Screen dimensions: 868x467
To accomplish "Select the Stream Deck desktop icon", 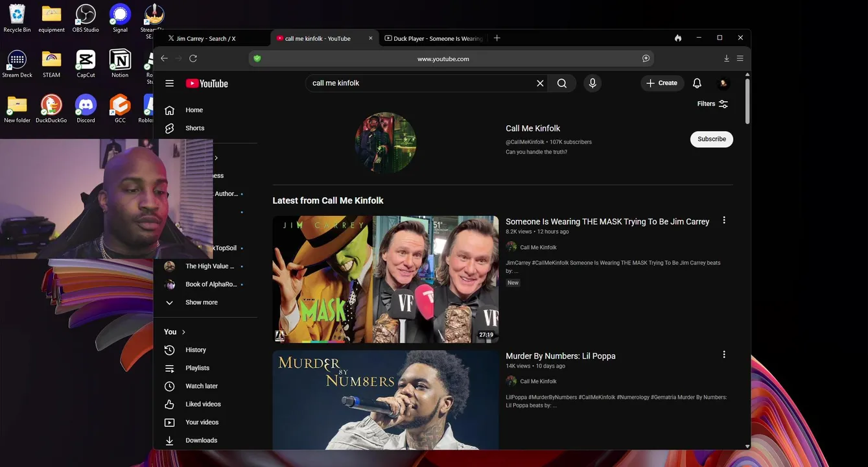I will pyautogui.click(x=17, y=64).
